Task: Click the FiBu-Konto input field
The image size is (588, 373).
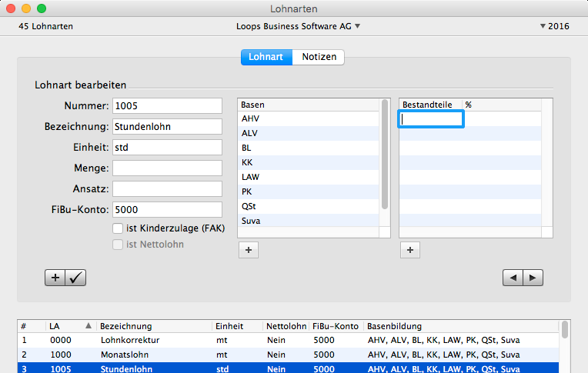Action: point(167,209)
